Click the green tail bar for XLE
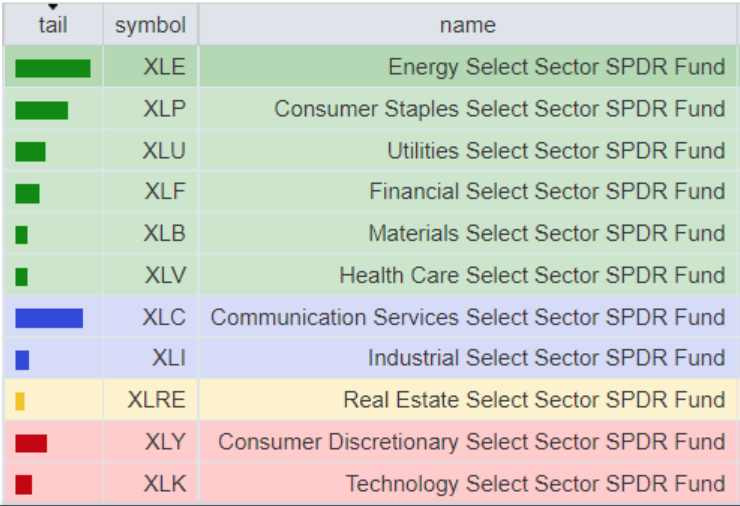The image size is (740, 506). (52, 68)
